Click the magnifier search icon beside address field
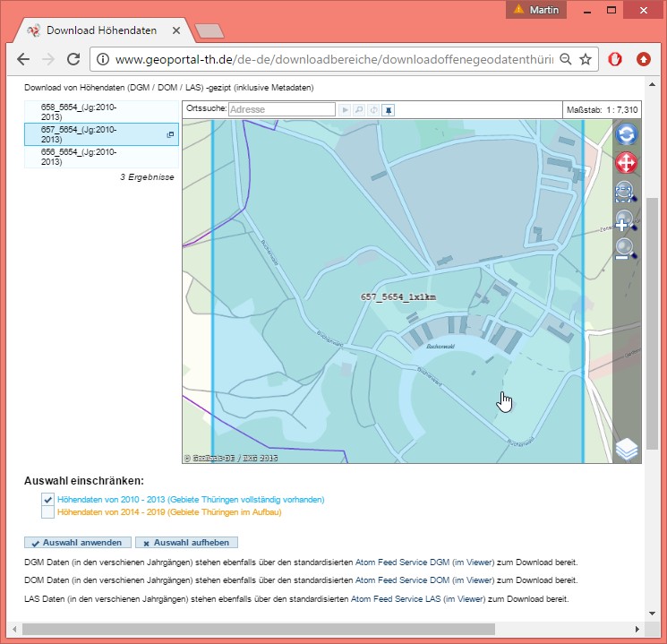This screenshot has width=667, height=644. (358, 109)
